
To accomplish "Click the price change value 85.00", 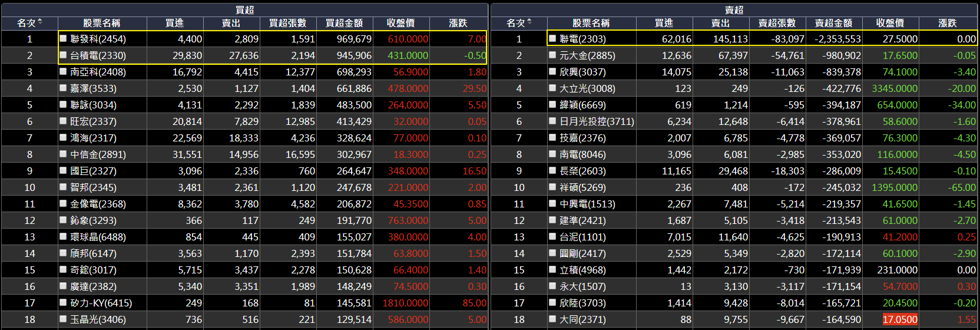I will click(x=475, y=303).
